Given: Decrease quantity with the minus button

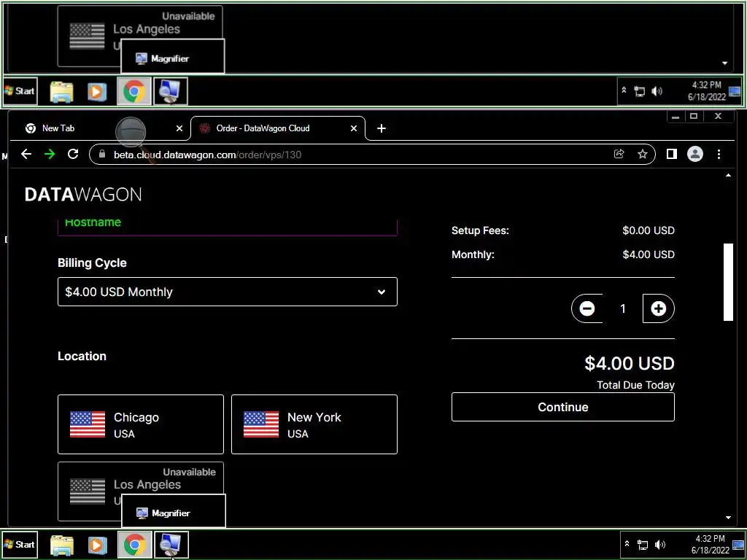Looking at the screenshot, I should 587,308.
